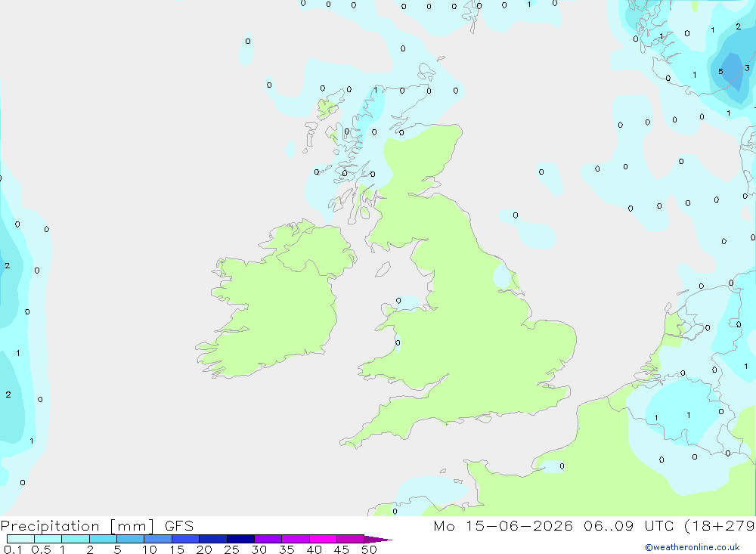Viewport: 756px width, 554px height.
Task: Click the above-50 mm legend arrow tip
Action: [x=378, y=539]
